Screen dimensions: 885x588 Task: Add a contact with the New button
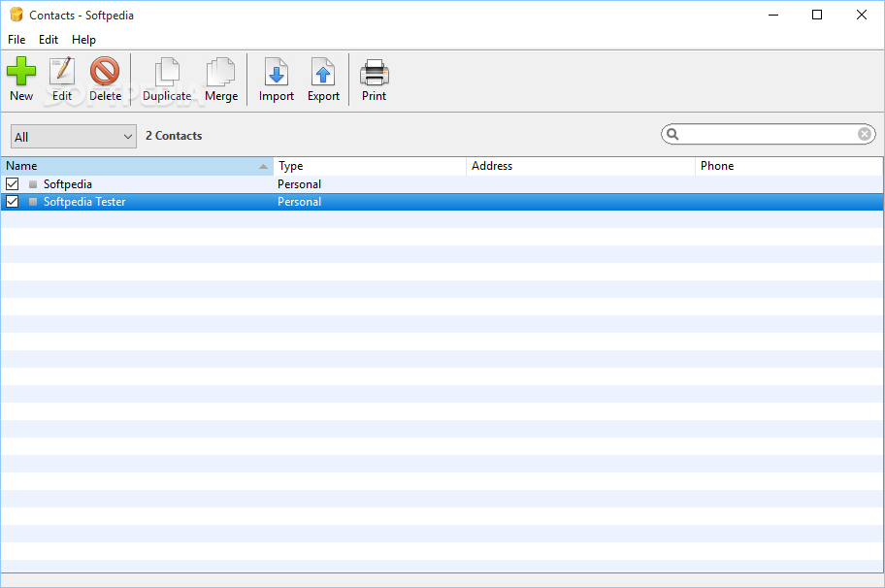(x=21, y=80)
